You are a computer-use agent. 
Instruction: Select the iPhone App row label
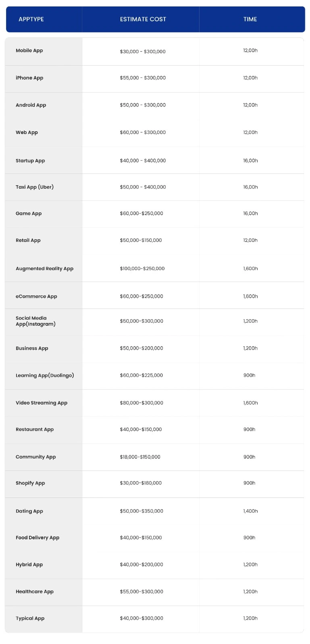point(29,78)
